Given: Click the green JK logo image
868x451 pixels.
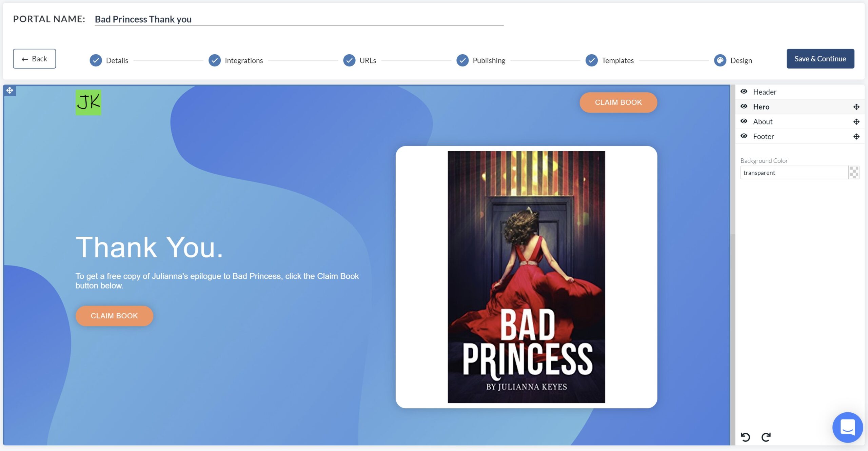Looking at the screenshot, I should click(88, 102).
